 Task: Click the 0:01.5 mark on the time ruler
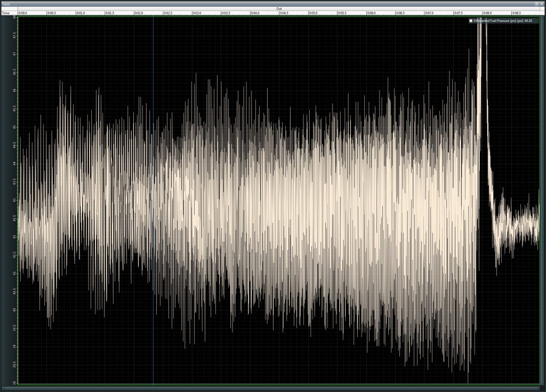(110, 13)
